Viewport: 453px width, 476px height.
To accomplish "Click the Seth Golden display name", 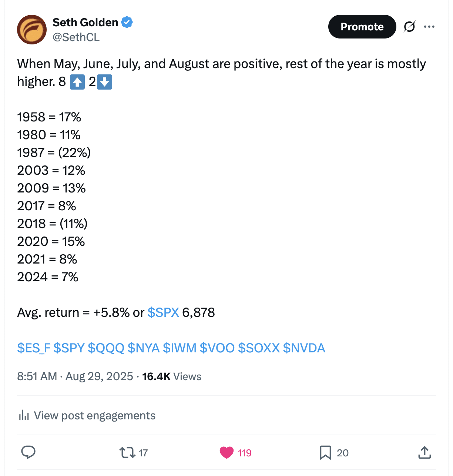I will click(85, 22).
